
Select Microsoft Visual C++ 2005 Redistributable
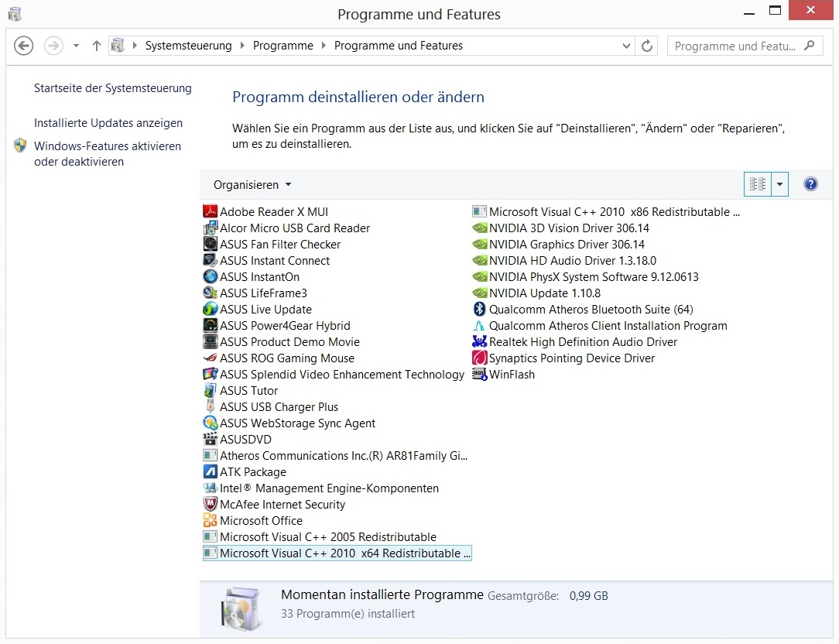coord(320,537)
